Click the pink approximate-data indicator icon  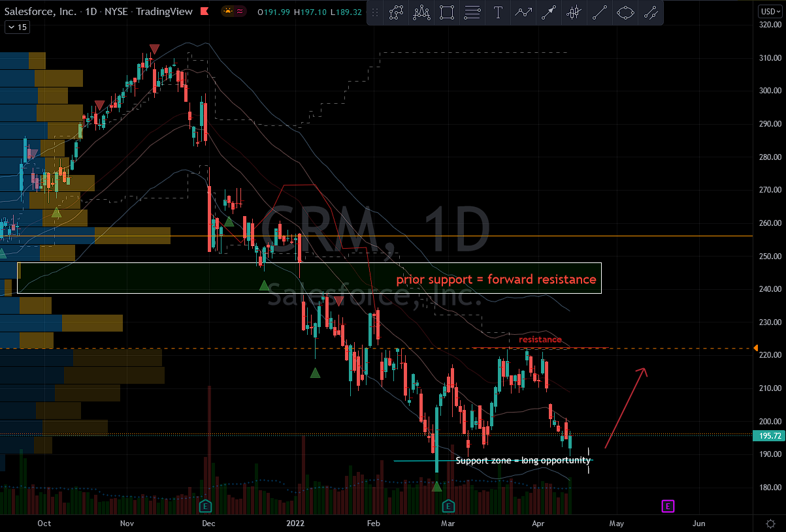[241, 11]
